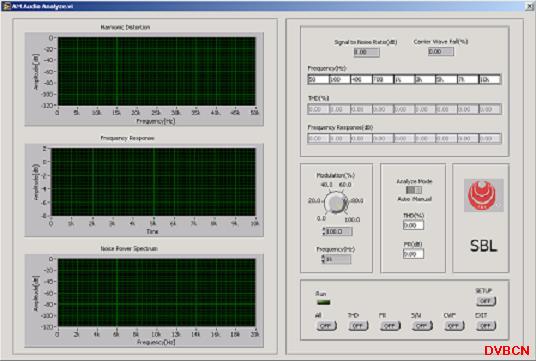Viewport: 536px width, 361px height.
Task: Click the stepper arrows of Frequency(Hz) control
Action: tap(323, 259)
